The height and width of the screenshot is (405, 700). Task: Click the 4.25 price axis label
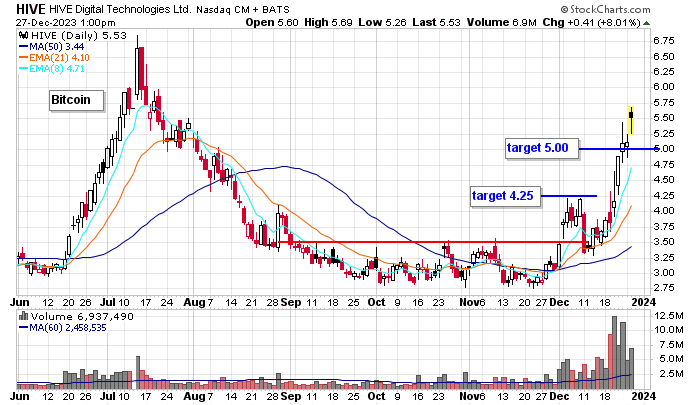click(664, 196)
